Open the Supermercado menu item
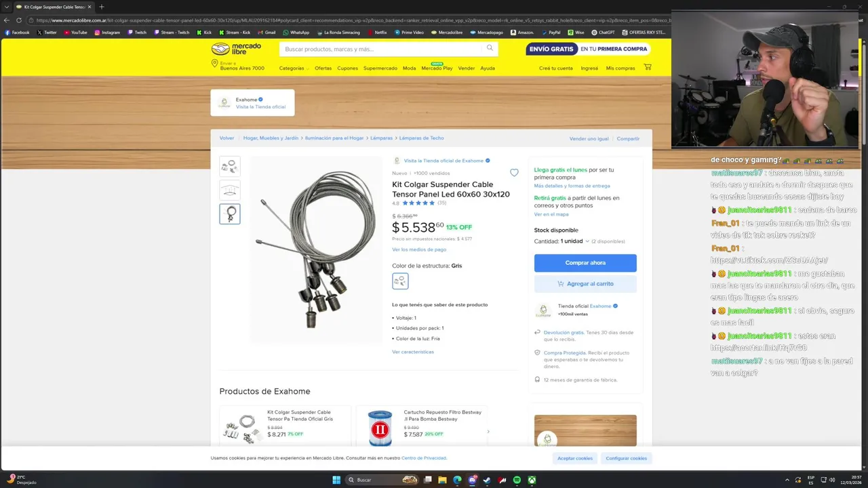This screenshot has width=868, height=488. click(x=380, y=68)
